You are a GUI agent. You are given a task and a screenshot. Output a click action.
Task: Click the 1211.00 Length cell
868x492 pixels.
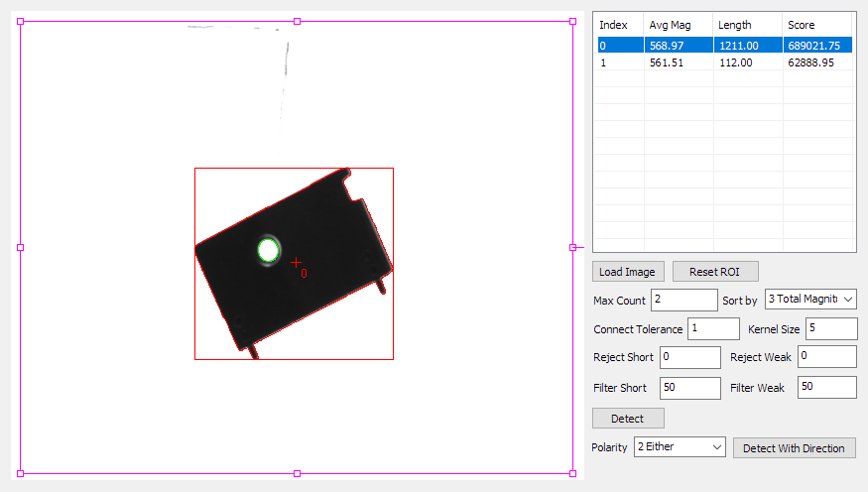tap(748, 46)
